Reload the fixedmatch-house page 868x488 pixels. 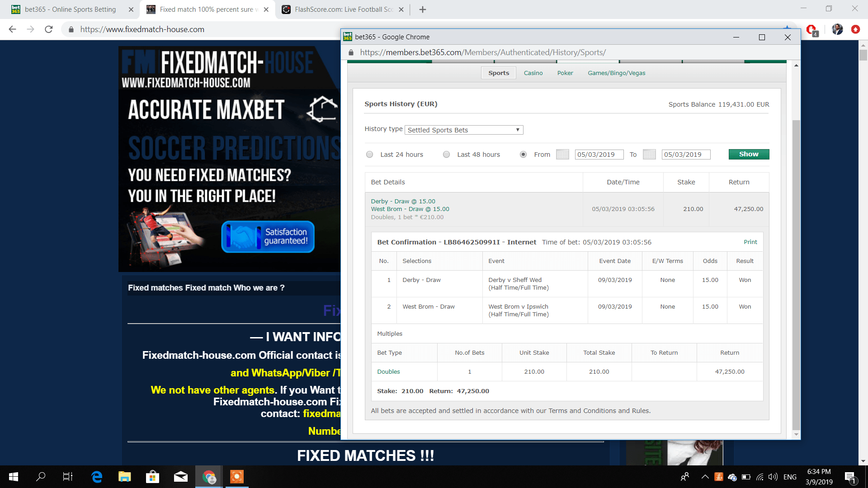[x=49, y=29]
